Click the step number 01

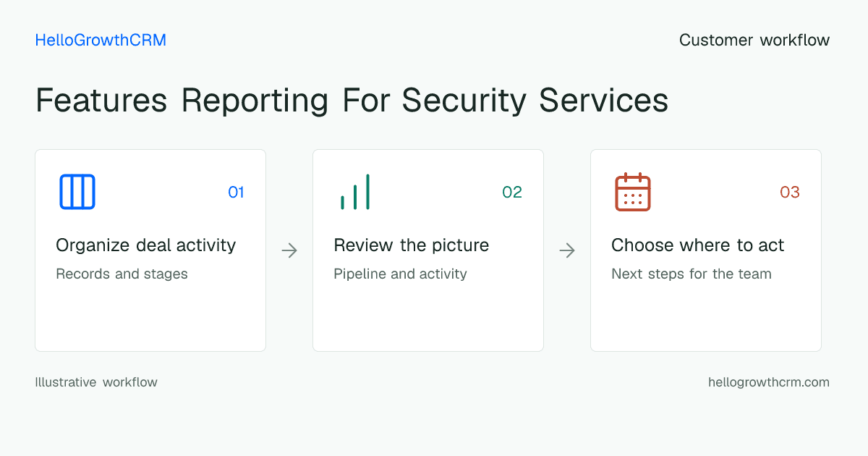click(x=236, y=193)
